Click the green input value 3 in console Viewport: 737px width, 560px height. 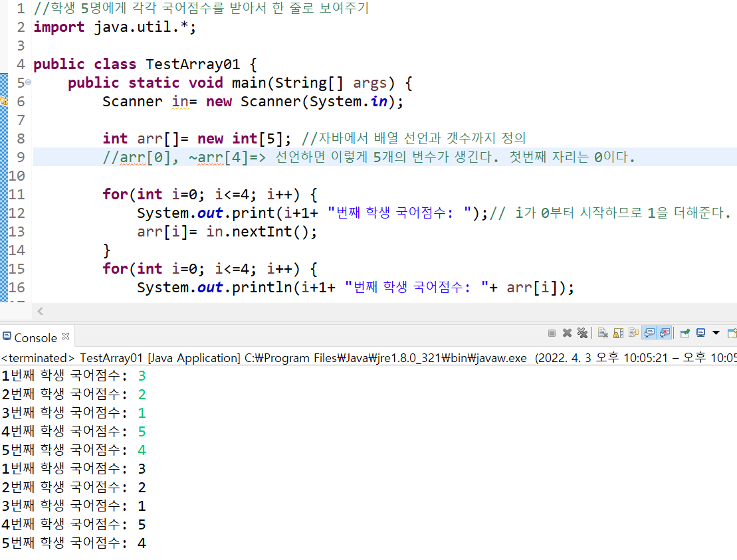[x=142, y=376]
